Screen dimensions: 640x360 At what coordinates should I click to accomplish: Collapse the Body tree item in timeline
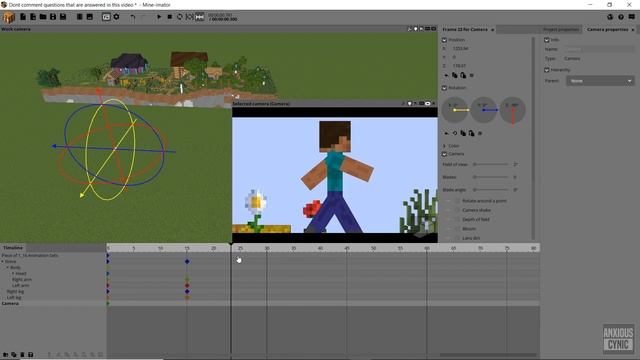point(7,268)
